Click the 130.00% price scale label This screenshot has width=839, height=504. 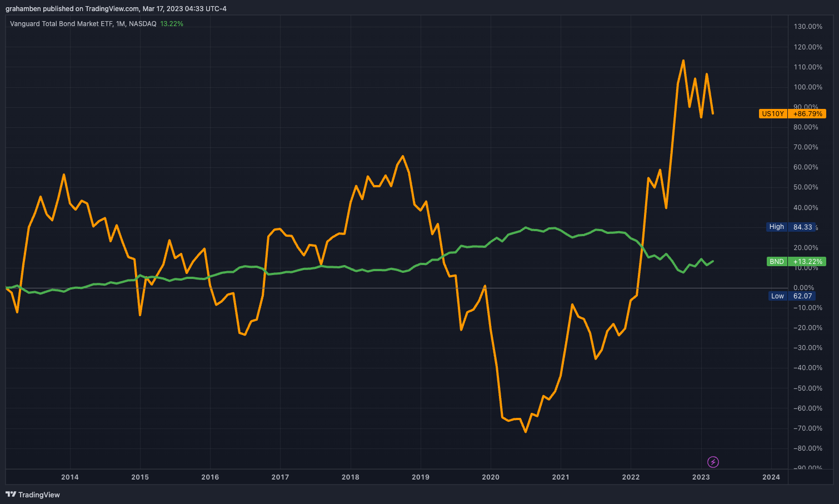[808, 27]
